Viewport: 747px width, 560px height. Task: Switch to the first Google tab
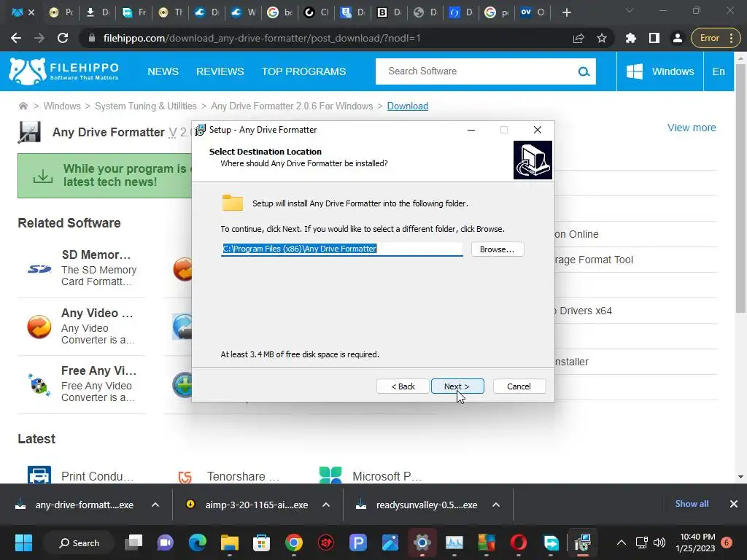(280, 12)
